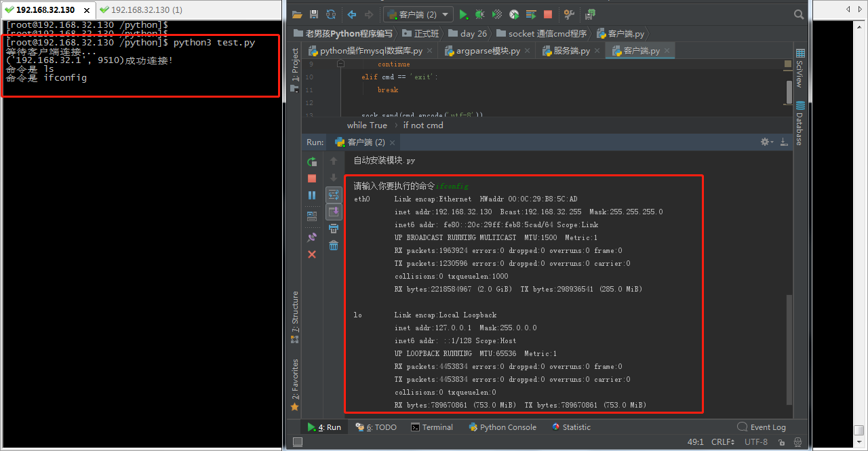Click the concurrency diagram run icon
Screen dimensions: 868x451
tap(531, 14)
